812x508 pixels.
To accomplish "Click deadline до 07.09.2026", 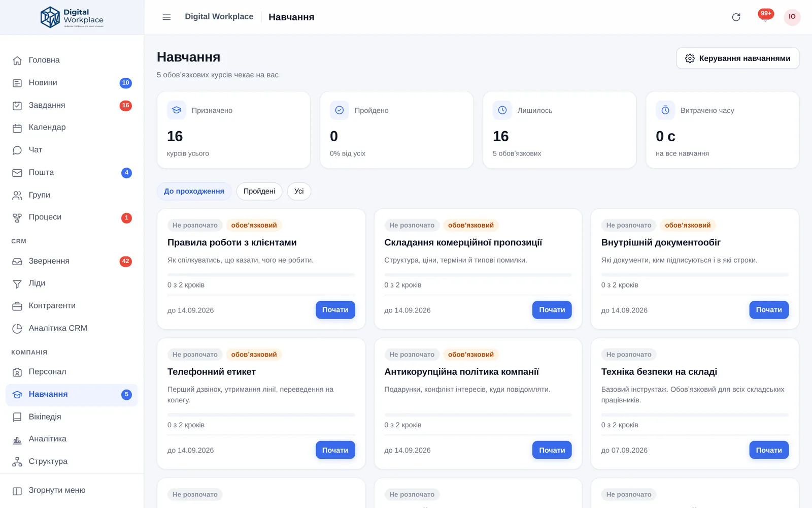I will (x=624, y=451).
